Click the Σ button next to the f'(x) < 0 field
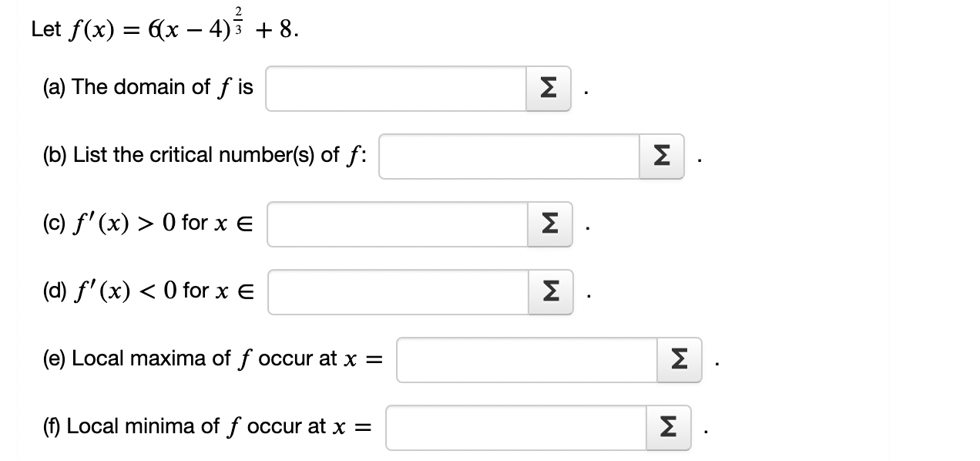The height and width of the screenshot is (461, 980). pyautogui.click(x=550, y=291)
